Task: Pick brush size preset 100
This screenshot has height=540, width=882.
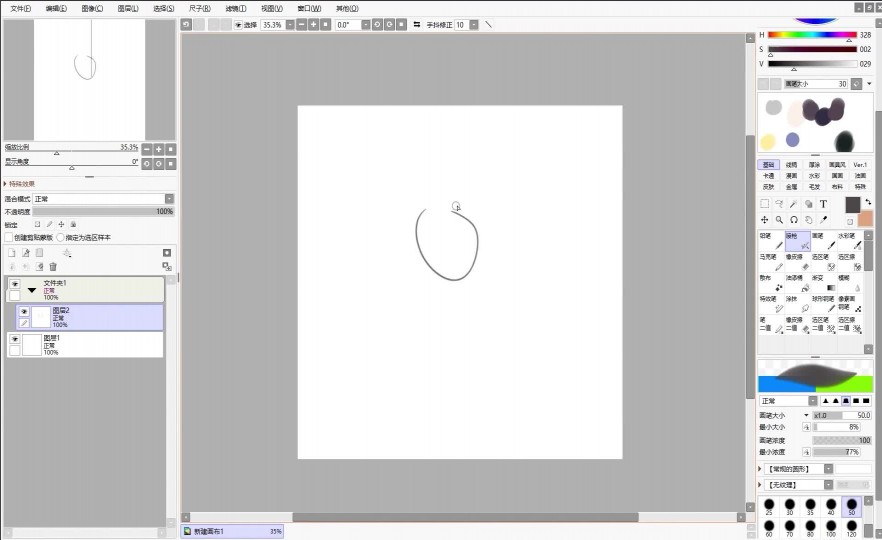Action: point(831,528)
